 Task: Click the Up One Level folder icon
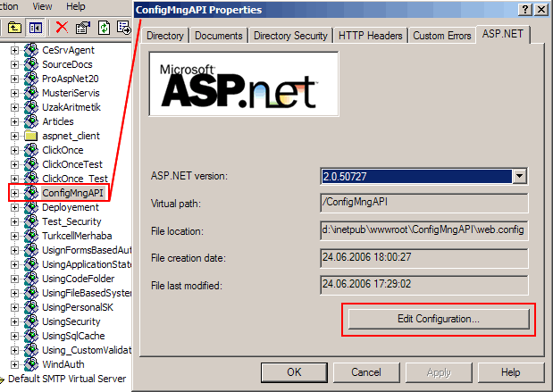(x=15, y=28)
